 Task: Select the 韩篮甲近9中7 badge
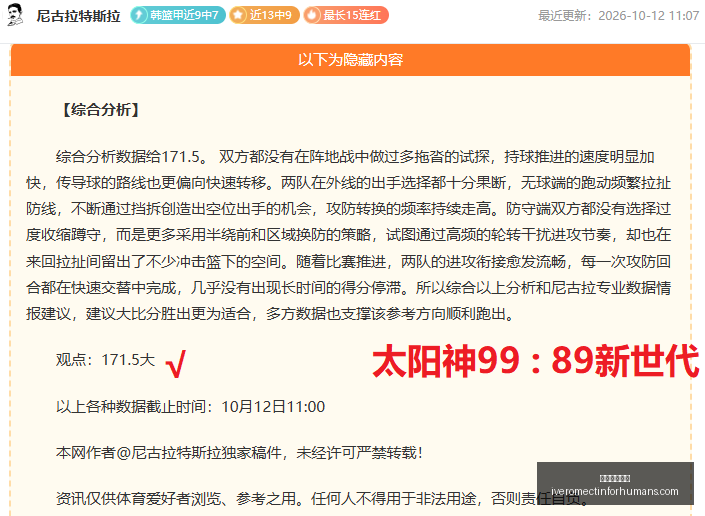[x=178, y=15]
